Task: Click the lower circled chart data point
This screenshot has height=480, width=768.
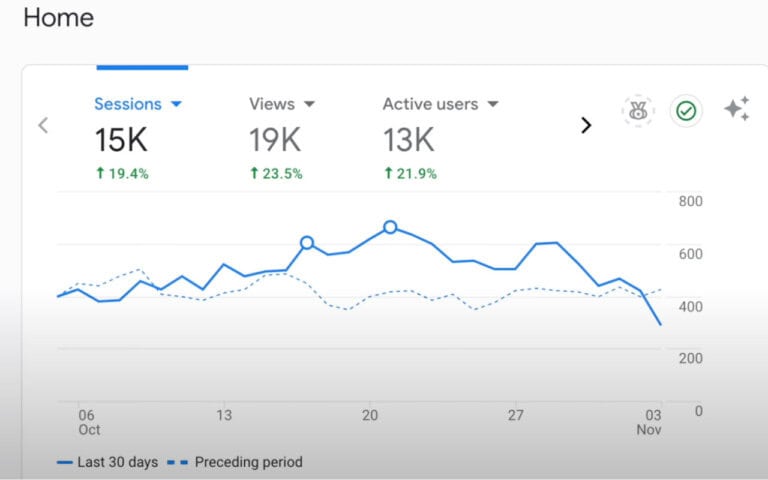Action: tap(307, 242)
